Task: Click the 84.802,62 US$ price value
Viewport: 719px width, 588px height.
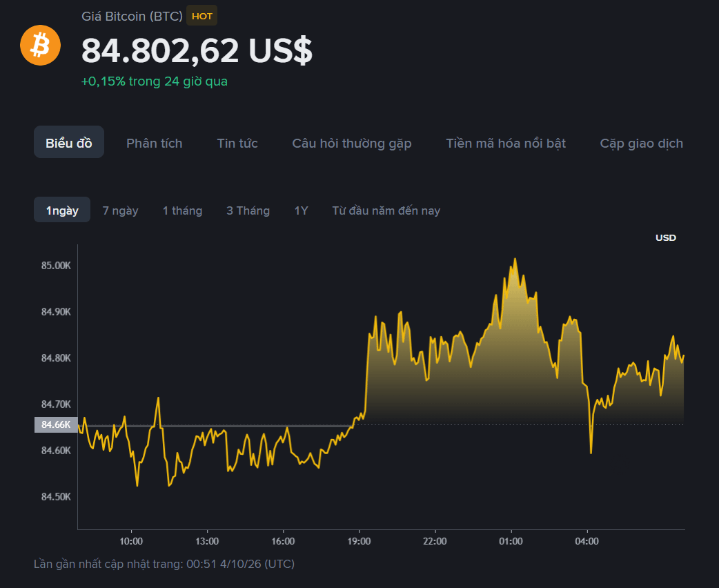Action: pos(197,50)
